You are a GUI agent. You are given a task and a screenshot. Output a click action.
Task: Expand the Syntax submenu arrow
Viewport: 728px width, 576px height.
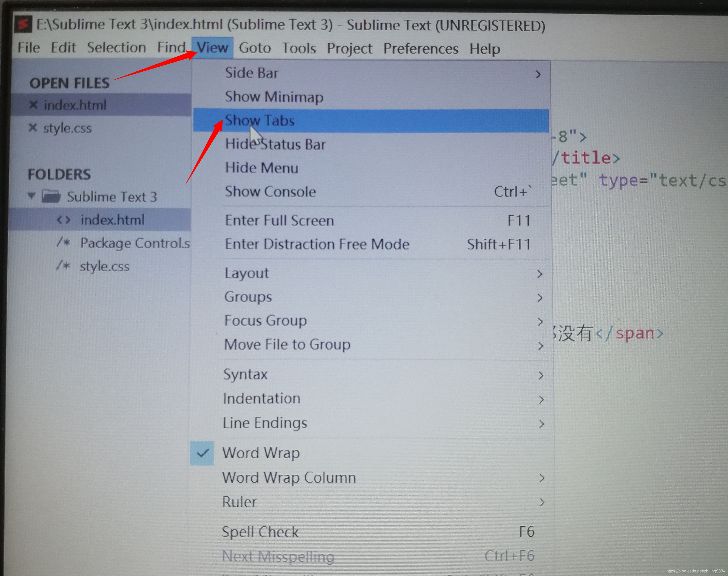coord(541,375)
